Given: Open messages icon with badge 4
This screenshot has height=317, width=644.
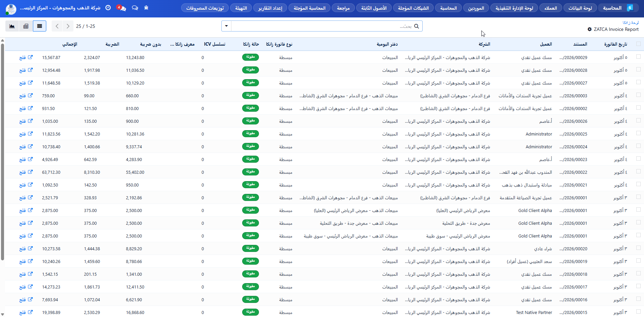Looking at the screenshot, I should click(122, 8).
